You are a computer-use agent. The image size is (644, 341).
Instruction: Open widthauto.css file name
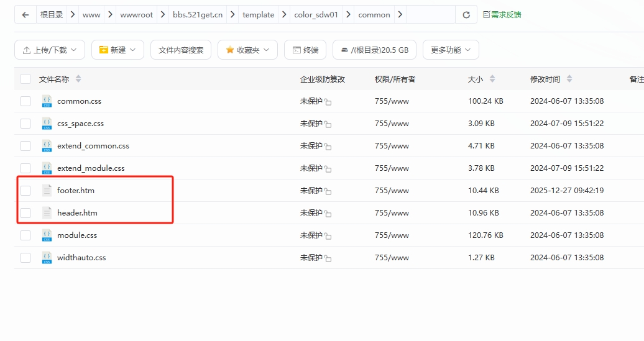(81, 258)
